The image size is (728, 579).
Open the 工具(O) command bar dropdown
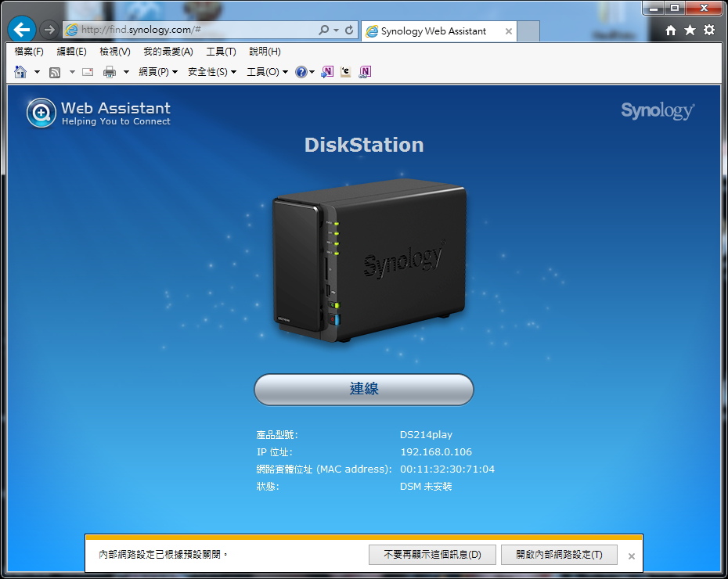[x=268, y=72]
